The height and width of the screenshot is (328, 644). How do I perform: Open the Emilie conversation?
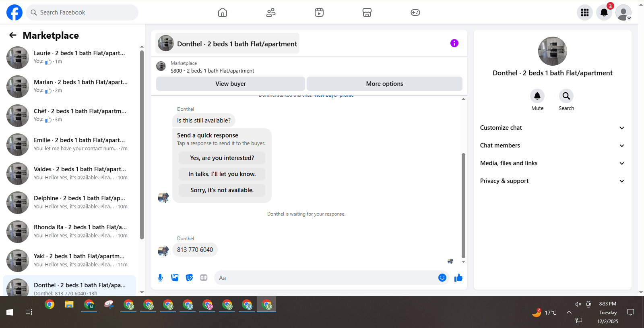coord(69,145)
